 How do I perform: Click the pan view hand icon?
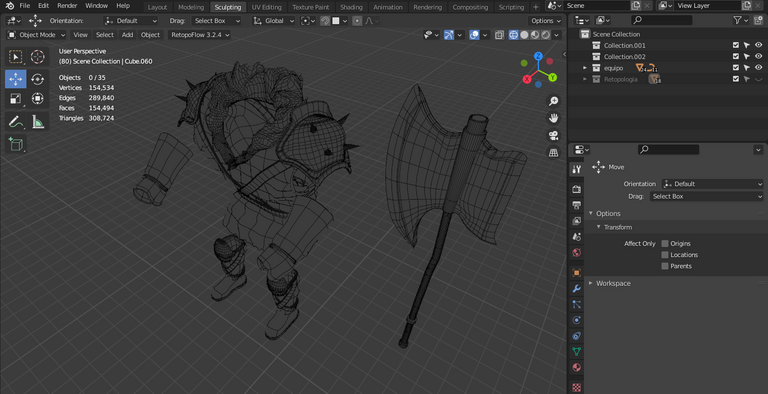pyautogui.click(x=553, y=119)
